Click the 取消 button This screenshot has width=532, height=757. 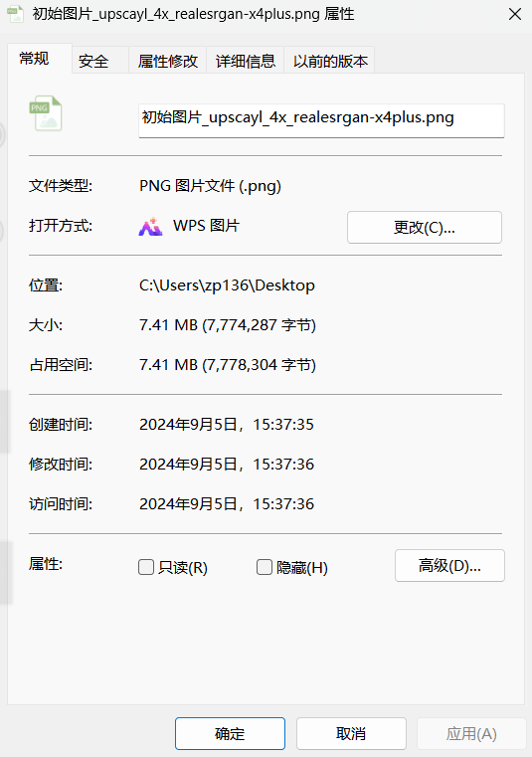tap(351, 734)
